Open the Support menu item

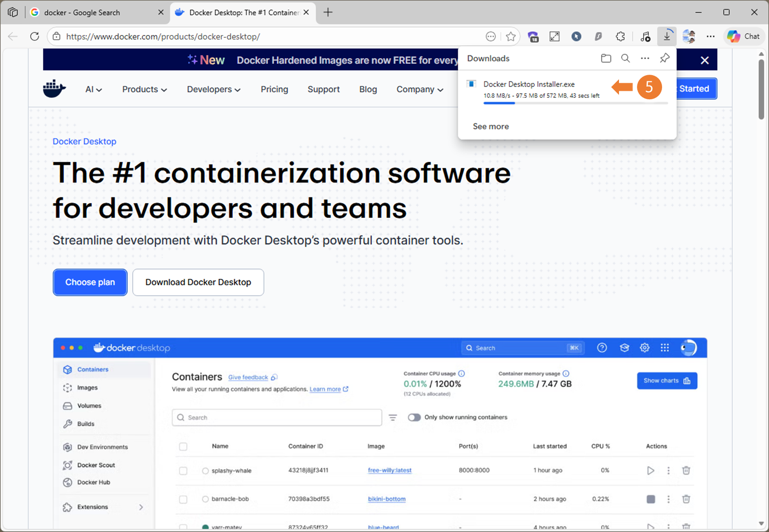click(x=324, y=89)
